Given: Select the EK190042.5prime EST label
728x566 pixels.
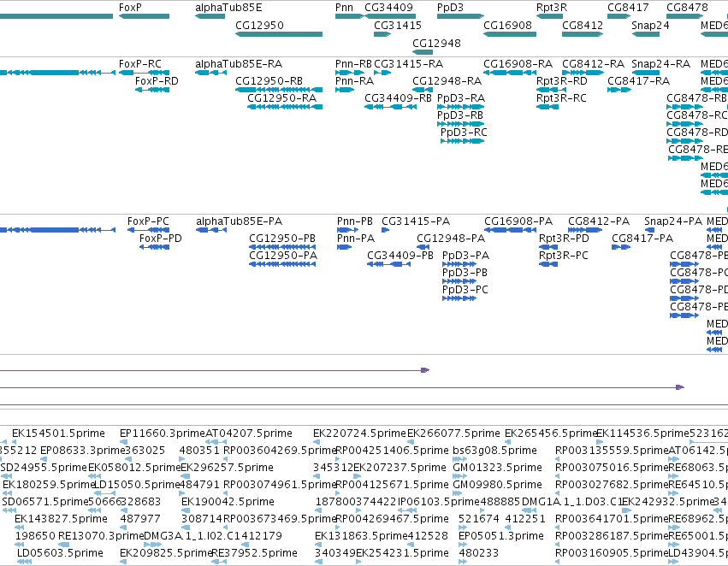Looking at the screenshot, I should point(228,502).
